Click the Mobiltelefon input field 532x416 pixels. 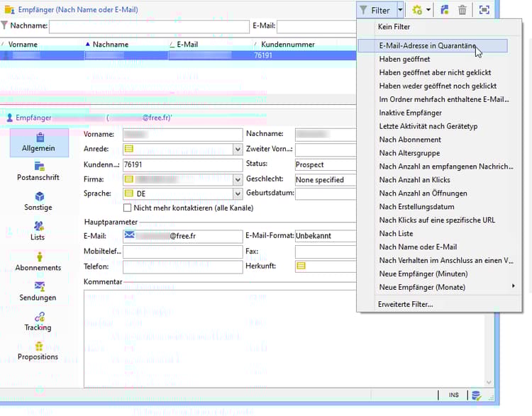click(182, 252)
